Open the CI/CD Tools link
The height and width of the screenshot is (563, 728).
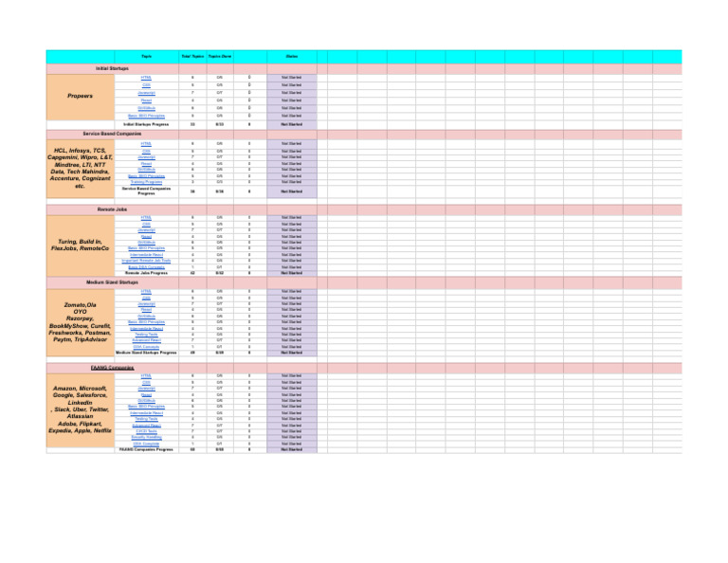point(146,431)
